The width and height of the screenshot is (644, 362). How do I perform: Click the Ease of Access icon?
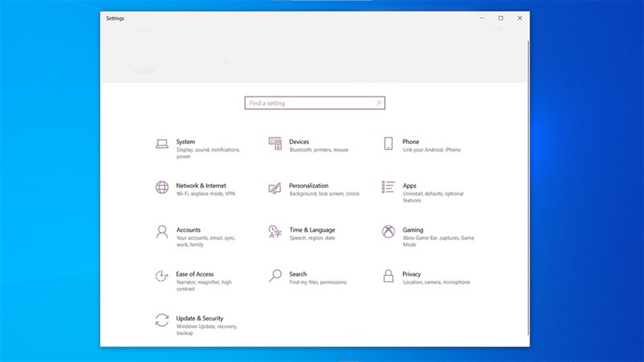(162, 276)
